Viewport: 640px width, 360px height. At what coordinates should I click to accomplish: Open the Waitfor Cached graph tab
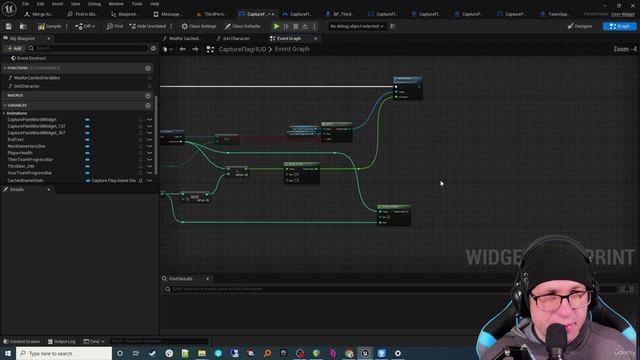tap(182, 38)
